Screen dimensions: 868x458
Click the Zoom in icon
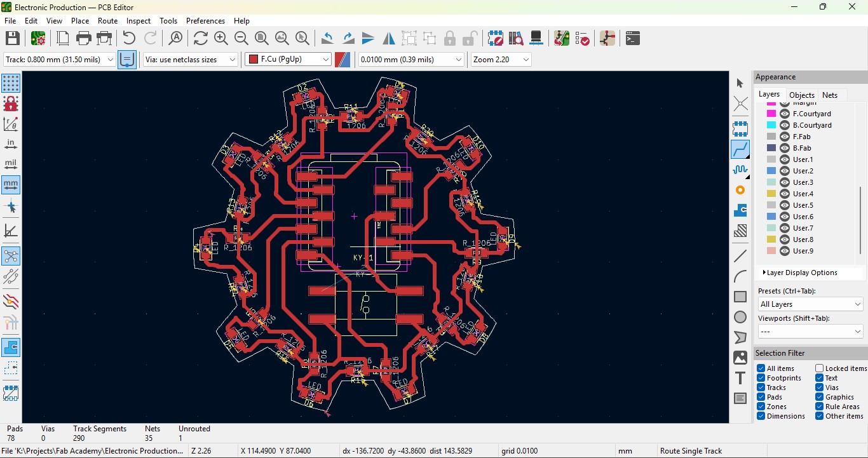tap(221, 39)
